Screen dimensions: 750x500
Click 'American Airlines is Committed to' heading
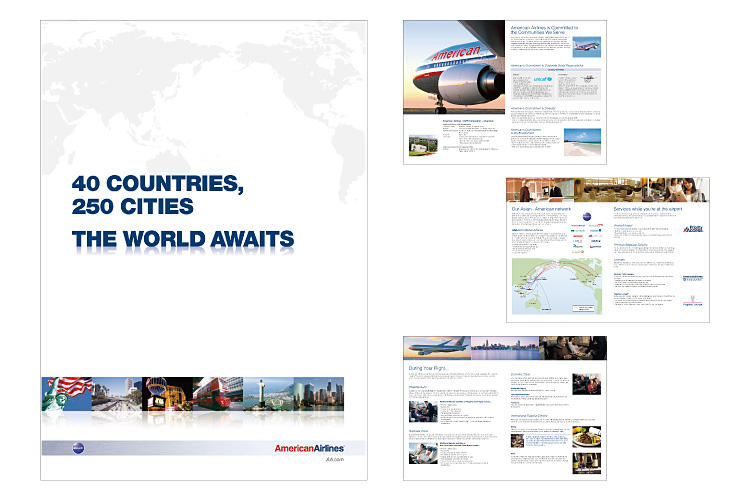tap(544, 28)
